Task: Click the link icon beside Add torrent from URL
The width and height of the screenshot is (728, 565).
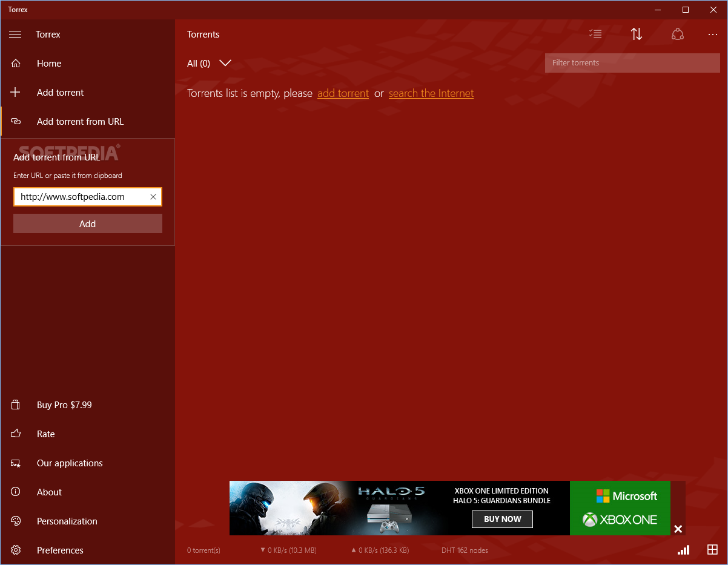Action: [16, 122]
